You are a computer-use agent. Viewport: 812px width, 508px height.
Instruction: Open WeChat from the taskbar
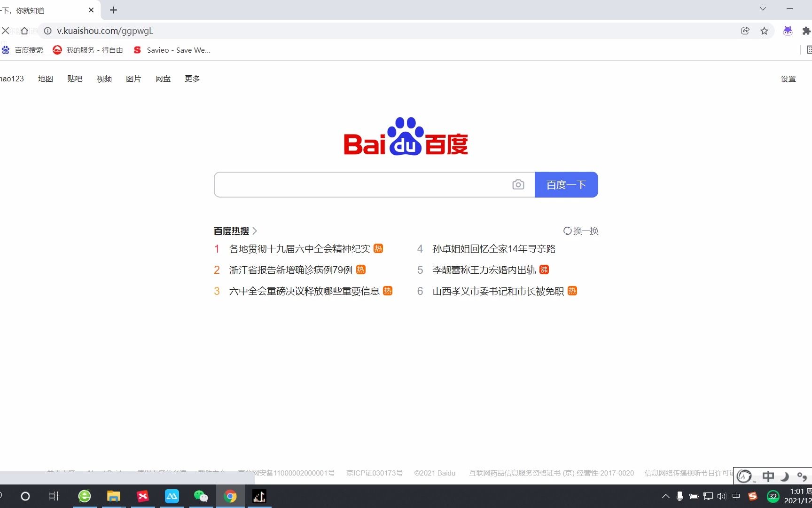[x=201, y=496]
